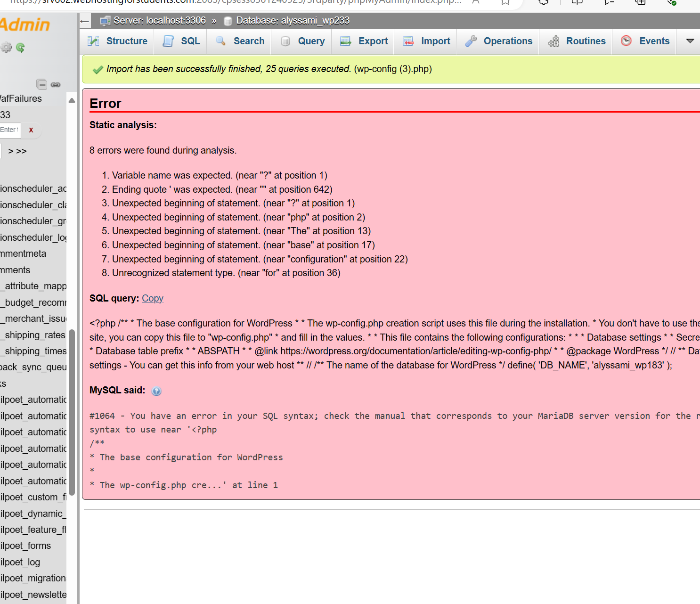Select the afFailures tree entry
This screenshot has height=604, width=700.
pyautogui.click(x=21, y=98)
